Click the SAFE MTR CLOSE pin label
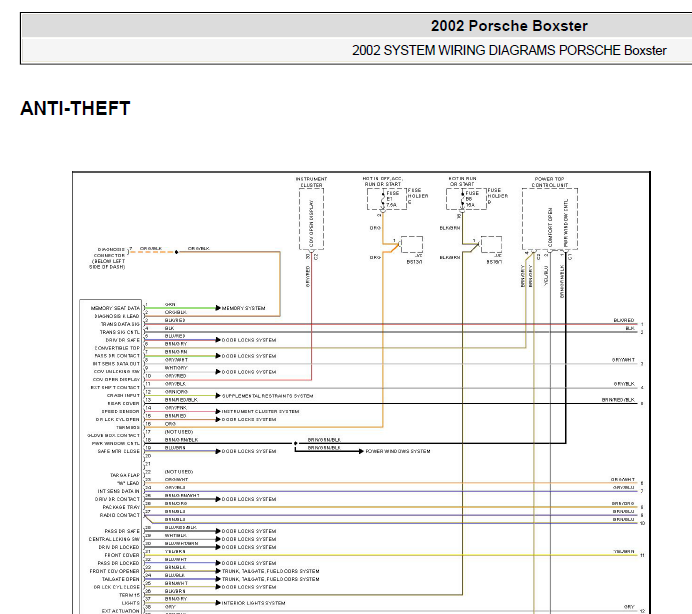The height and width of the screenshot is (614, 692). tap(119, 451)
